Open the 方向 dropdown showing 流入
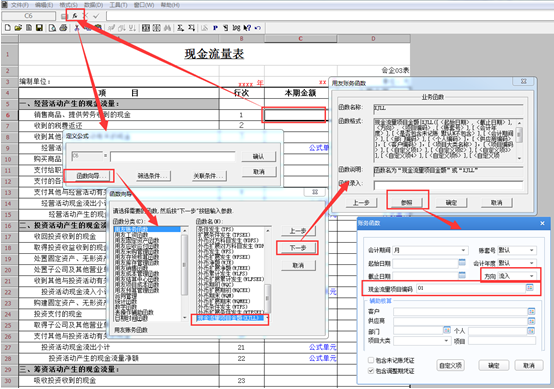554x389 pixels. tap(531, 276)
